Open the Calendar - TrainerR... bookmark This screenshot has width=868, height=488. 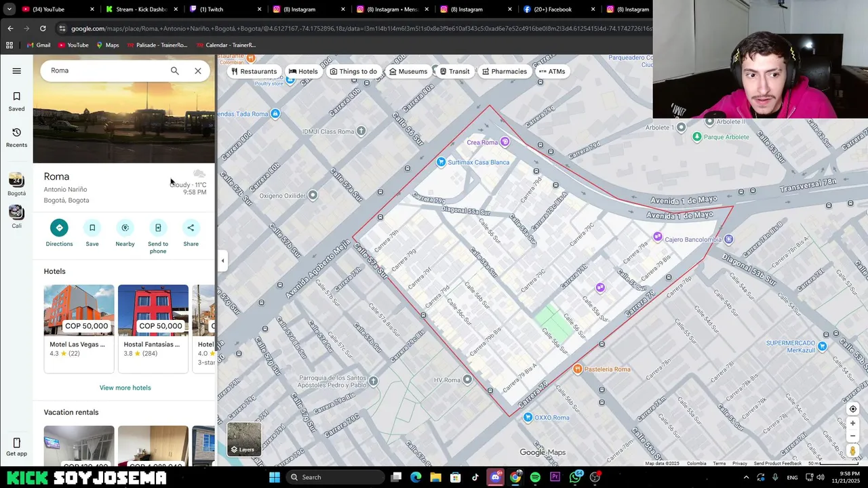click(226, 45)
